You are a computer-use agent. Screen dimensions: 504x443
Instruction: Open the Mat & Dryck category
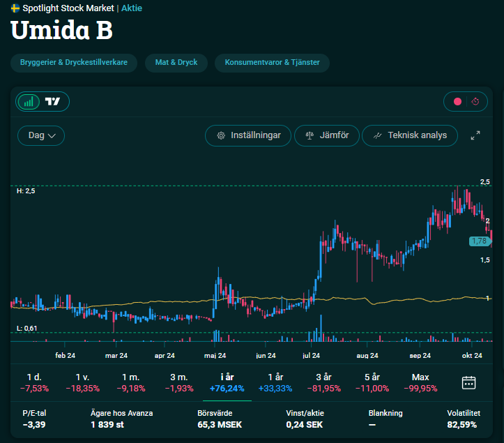176,63
